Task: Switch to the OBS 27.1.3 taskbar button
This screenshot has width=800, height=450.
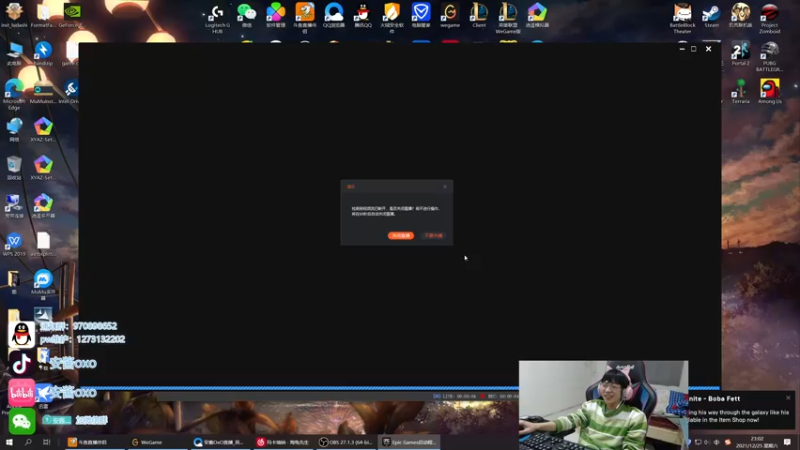Action: pyautogui.click(x=346, y=442)
